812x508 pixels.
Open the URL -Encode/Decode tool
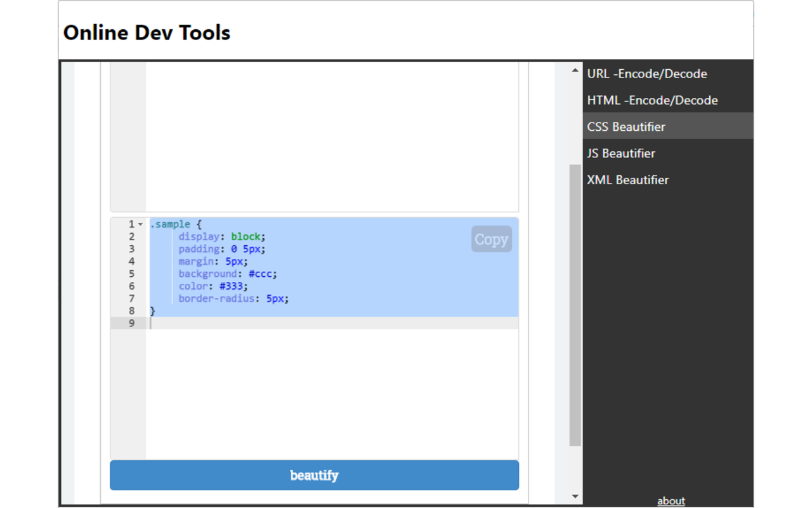(x=668, y=74)
